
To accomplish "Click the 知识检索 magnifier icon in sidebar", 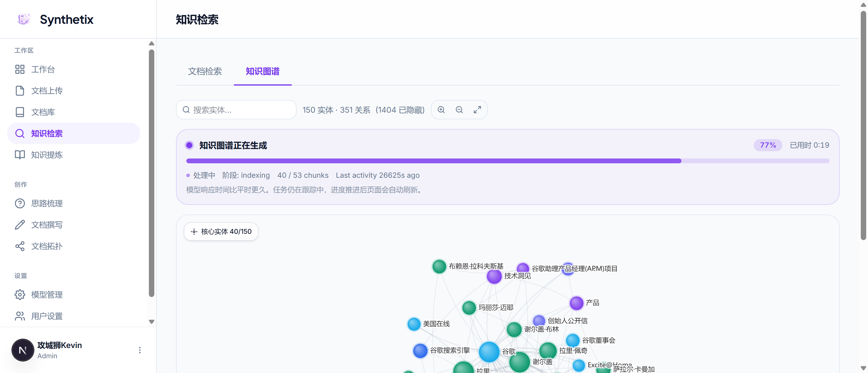I will tap(20, 133).
